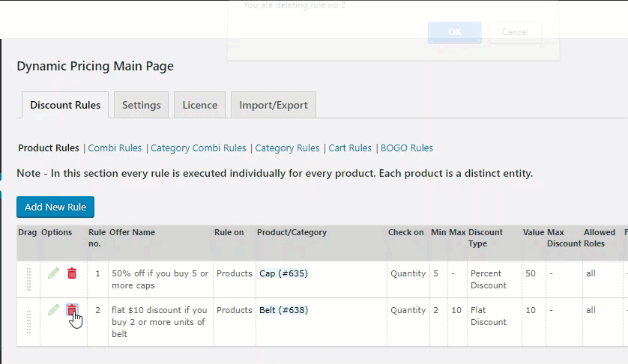Image resolution: width=628 pixels, height=364 pixels.
Task: Go to Cart Rules
Action: coord(350,148)
